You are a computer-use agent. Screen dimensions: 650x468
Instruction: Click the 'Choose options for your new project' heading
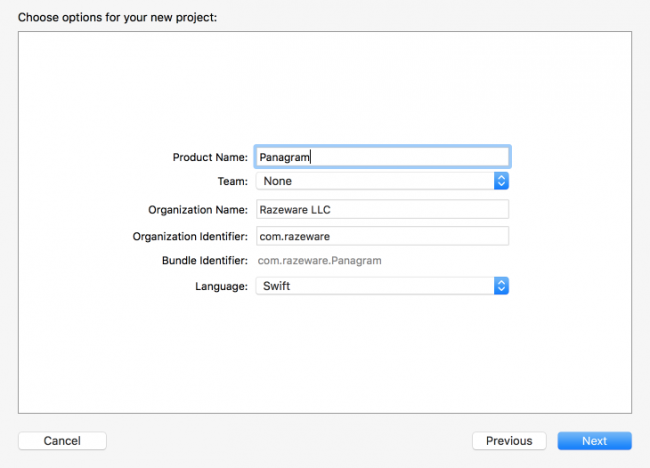pos(117,17)
